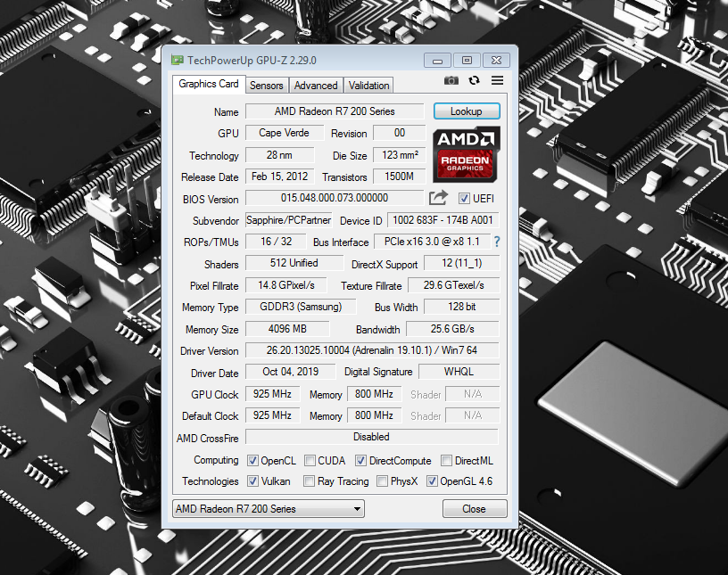Click the Bus Interface value PCIe x16 3.0
This screenshot has height=575, width=728.
(x=432, y=242)
